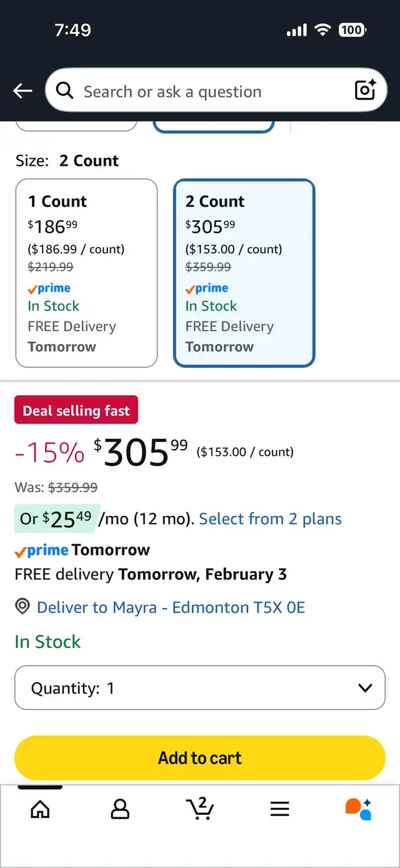
Task: Tap the $25.49 monthly payment highlight
Action: coord(56,518)
